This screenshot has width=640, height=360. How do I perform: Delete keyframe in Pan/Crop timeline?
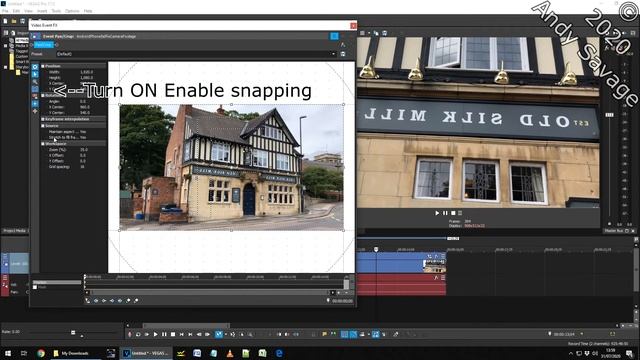tap(136, 300)
